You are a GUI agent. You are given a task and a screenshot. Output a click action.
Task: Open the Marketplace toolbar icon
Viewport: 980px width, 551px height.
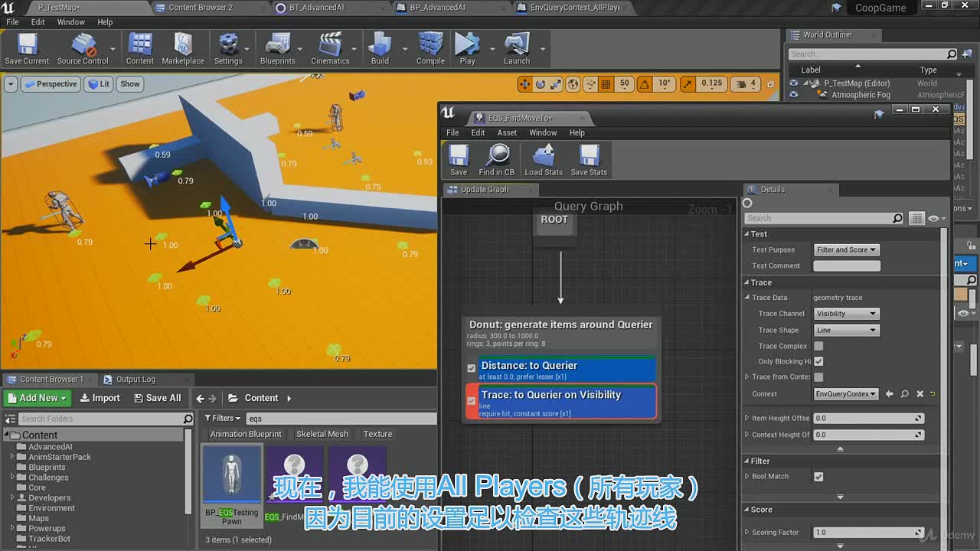coord(183,49)
